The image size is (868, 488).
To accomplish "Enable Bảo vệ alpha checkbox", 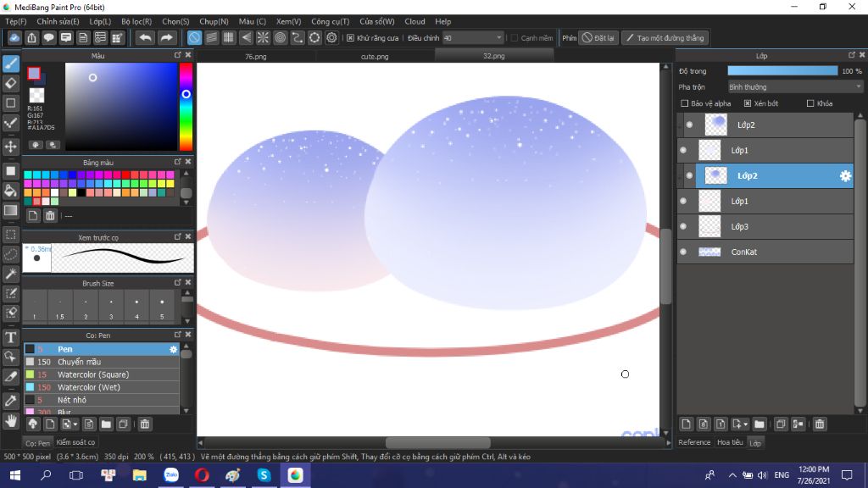I will pyautogui.click(x=685, y=103).
